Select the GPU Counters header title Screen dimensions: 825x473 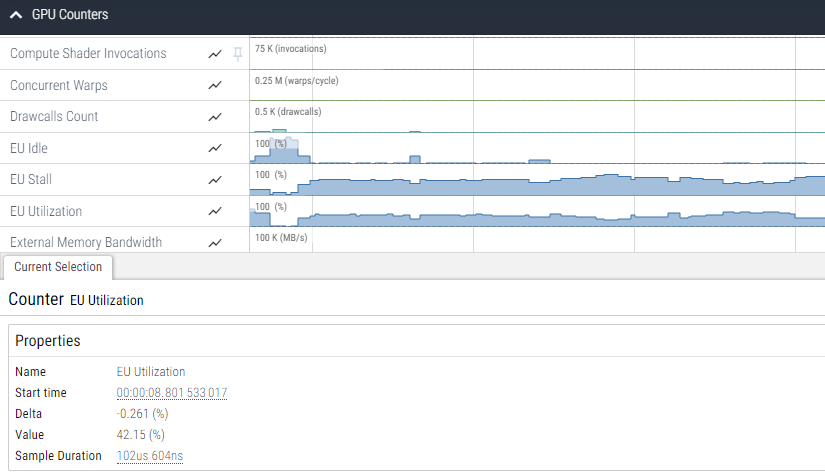coord(70,15)
